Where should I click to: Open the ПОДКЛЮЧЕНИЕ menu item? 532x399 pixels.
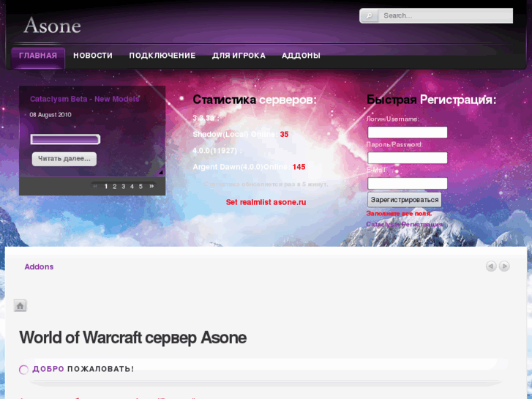click(162, 56)
